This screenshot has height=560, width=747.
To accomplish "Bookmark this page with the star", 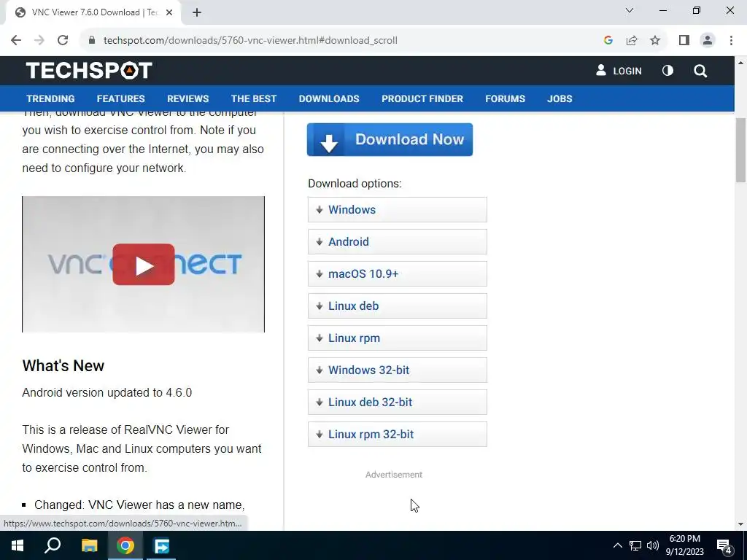I will 655,40.
